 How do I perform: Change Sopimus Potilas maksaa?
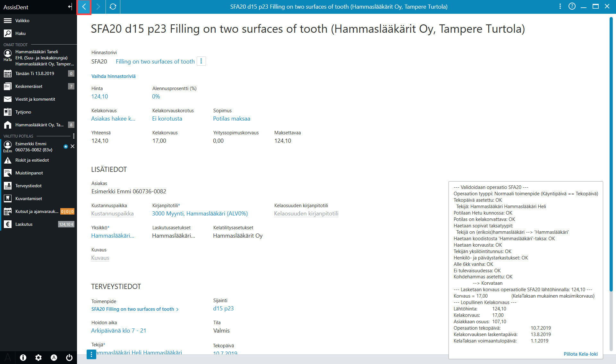tap(232, 119)
